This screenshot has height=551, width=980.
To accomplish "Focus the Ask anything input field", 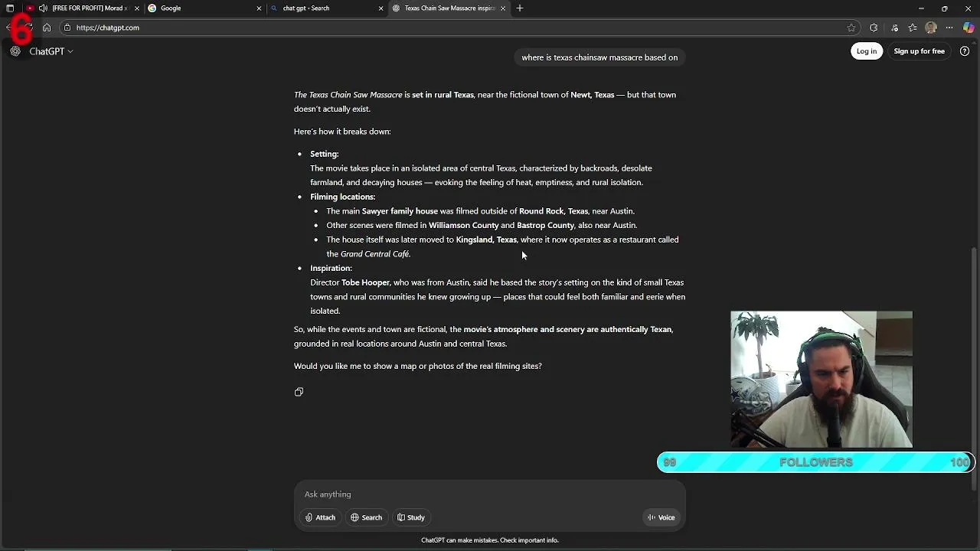I will 490,494.
